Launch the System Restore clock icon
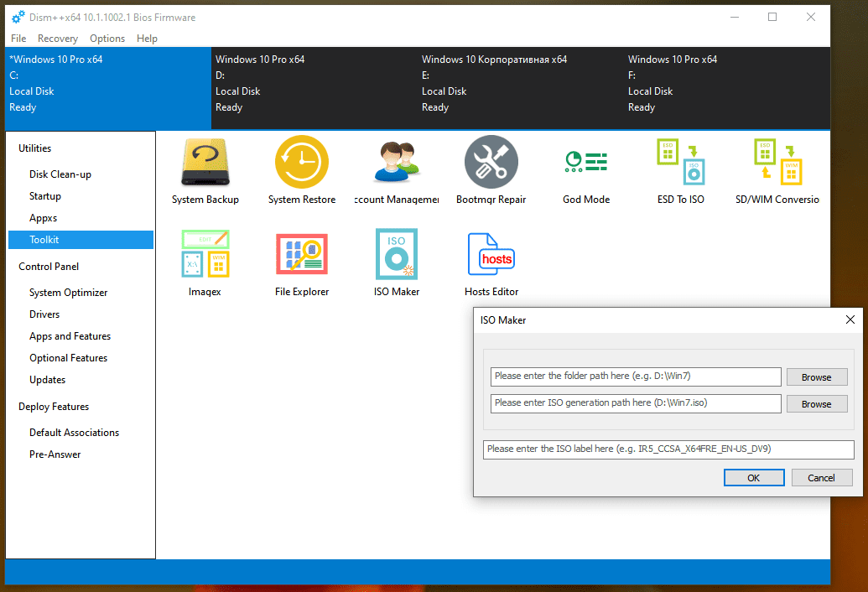Image resolution: width=868 pixels, height=592 pixels. pos(302,162)
